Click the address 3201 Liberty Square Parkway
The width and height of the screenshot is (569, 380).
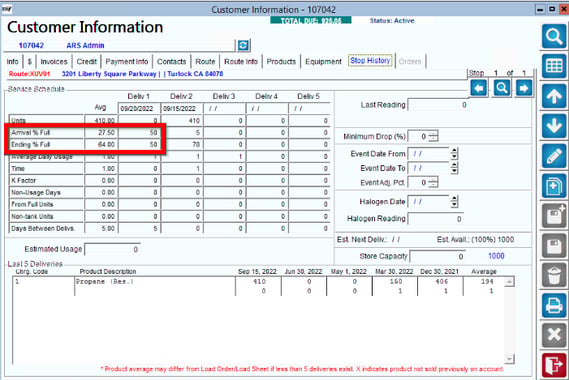tap(109, 74)
